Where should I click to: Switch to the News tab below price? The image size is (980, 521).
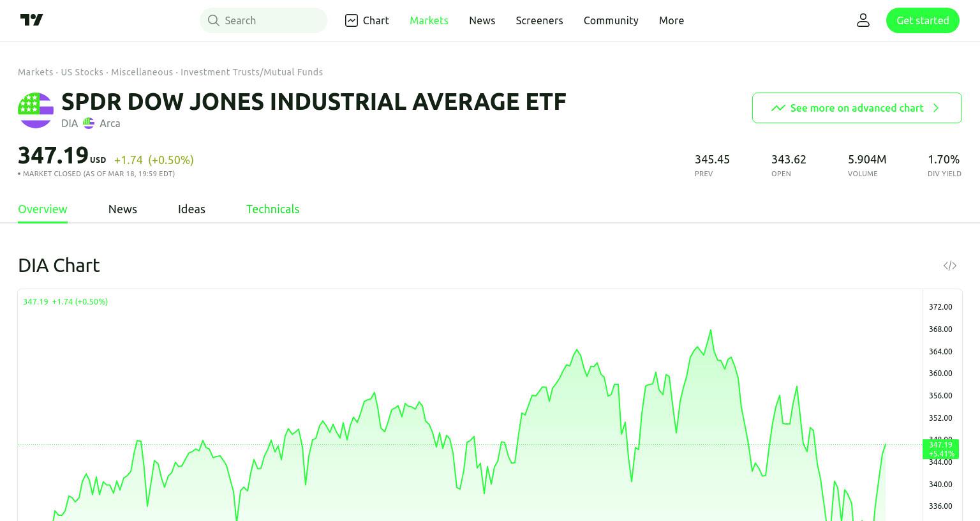[x=122, y=209]
